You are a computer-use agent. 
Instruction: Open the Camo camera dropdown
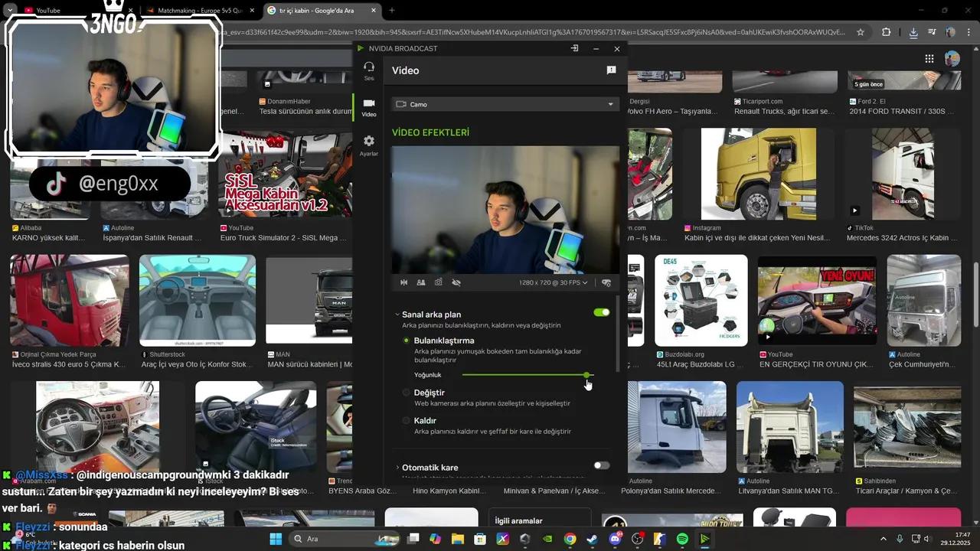click(x=505, y=104)
